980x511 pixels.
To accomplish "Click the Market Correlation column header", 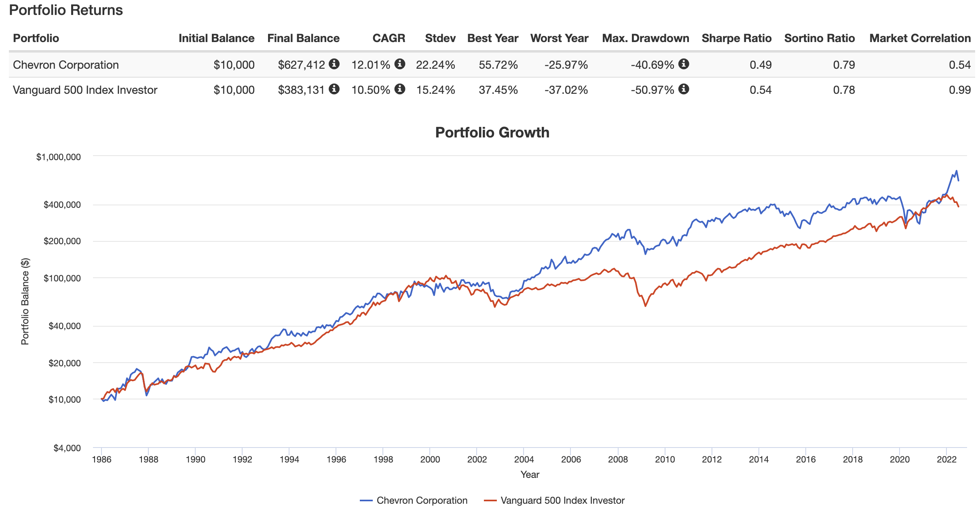I will (x=920, y=38).
